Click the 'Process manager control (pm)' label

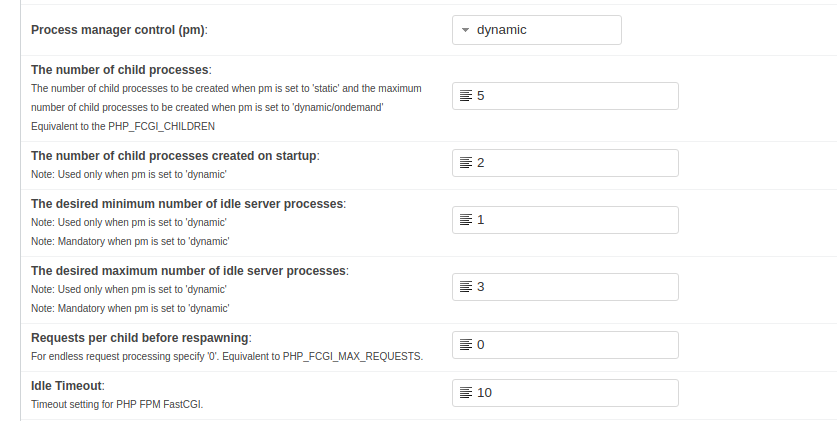click(x=119, y=30)
